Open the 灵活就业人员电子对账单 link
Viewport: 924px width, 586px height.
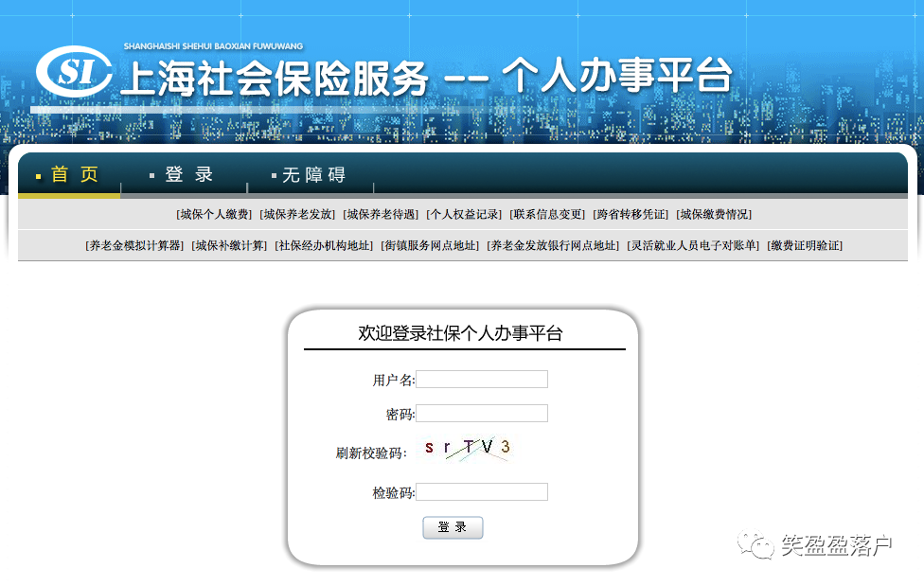693,246
